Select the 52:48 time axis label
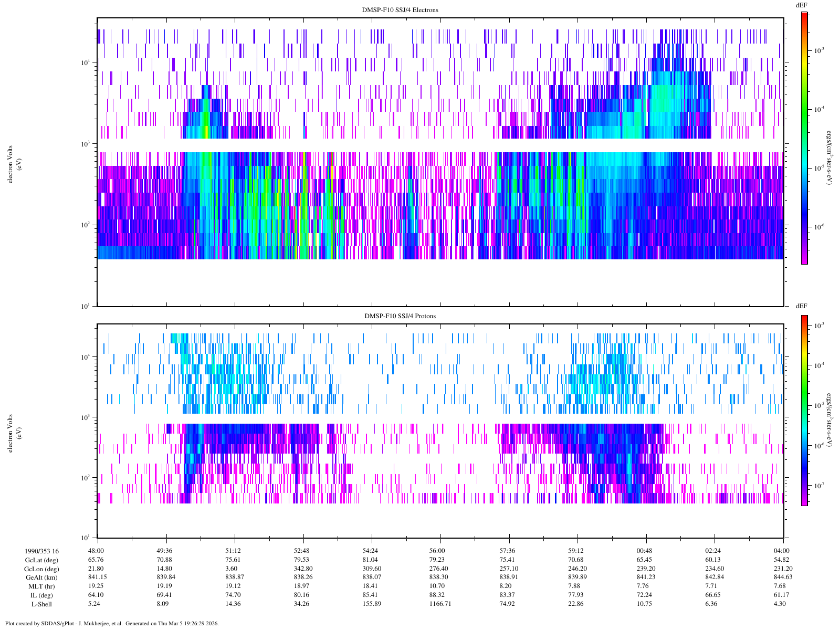 click(x=302, y=551)
